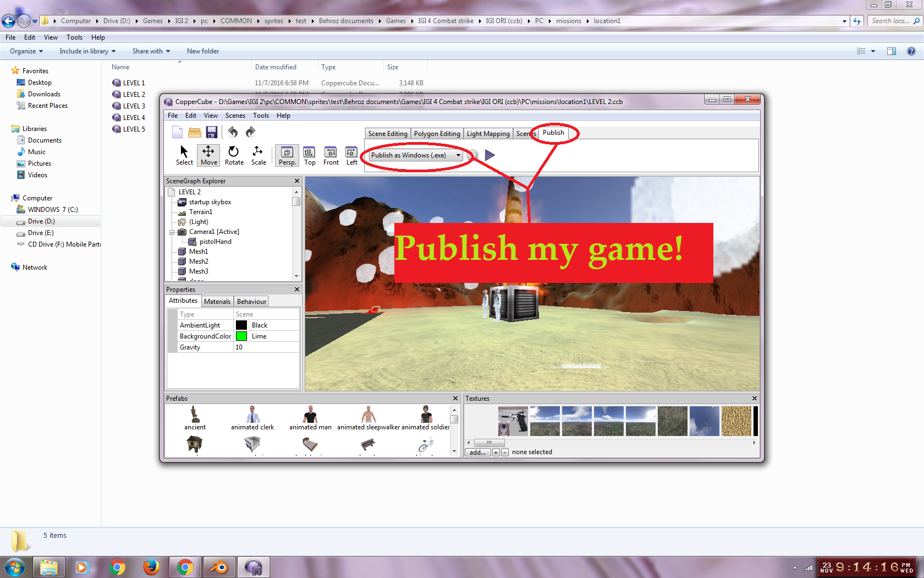Open the Publish tab

[553, 133]
